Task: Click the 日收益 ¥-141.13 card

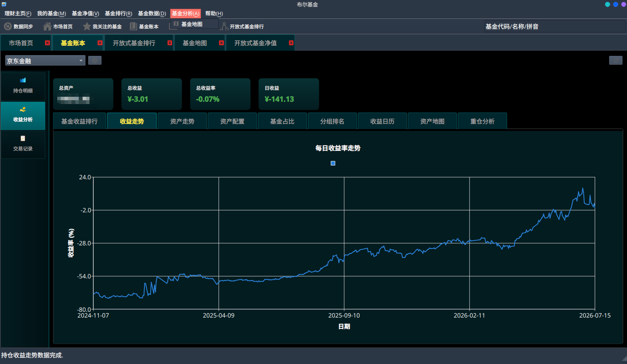Action: tap(289, 94)
